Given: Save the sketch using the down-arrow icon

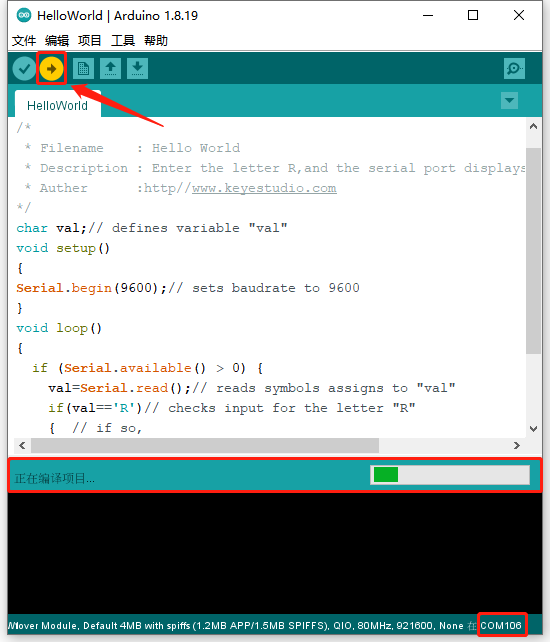Looking at the screenshot, I should 138,68.
